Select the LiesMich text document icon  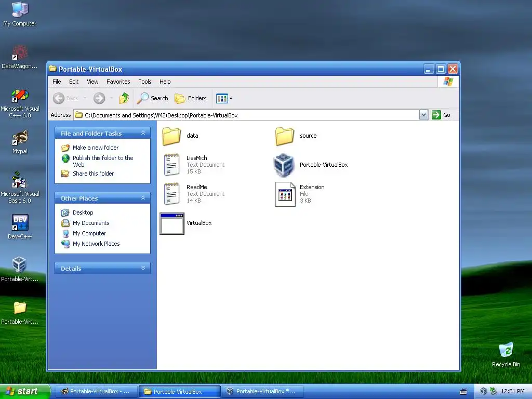pos(171,165)
